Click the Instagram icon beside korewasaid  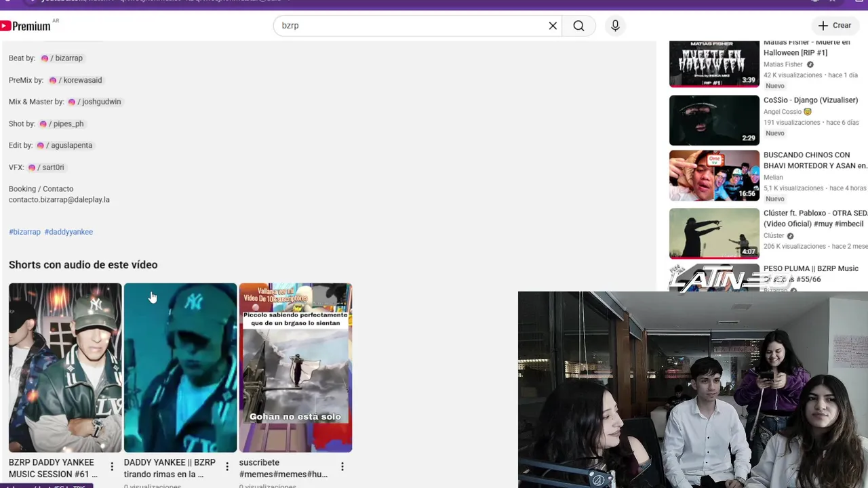click(52, 80)
